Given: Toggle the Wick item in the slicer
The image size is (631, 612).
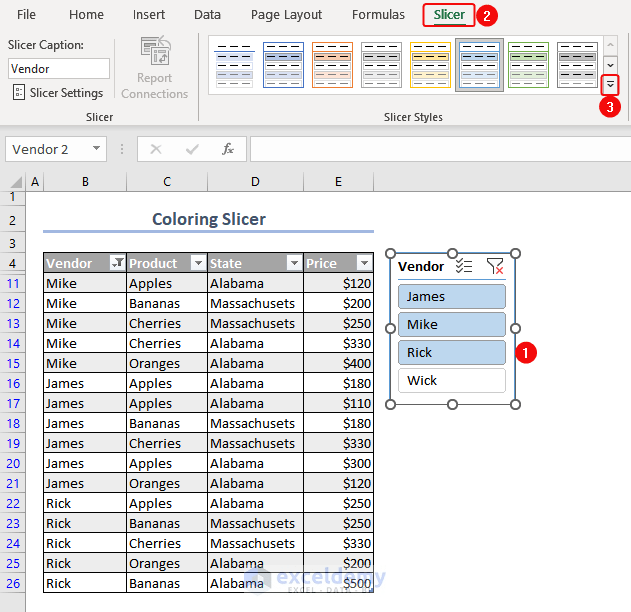Looking at the screenshot, I should (452, 380).
